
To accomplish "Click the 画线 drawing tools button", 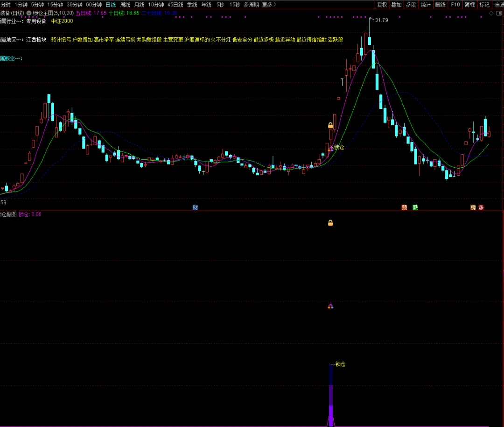I will 441,5.
